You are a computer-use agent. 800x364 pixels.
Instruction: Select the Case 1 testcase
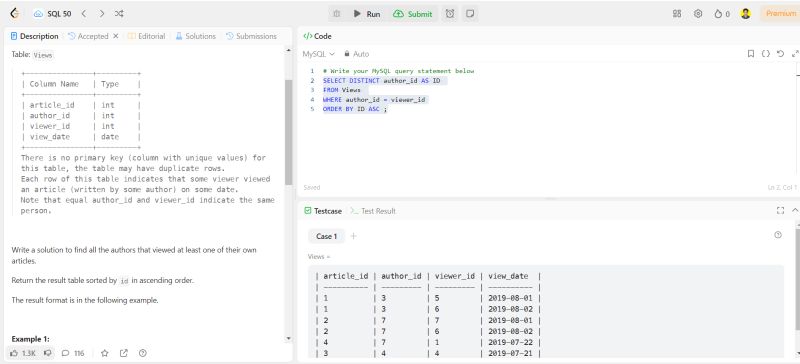pyautogui.click(x=327, y=236)
